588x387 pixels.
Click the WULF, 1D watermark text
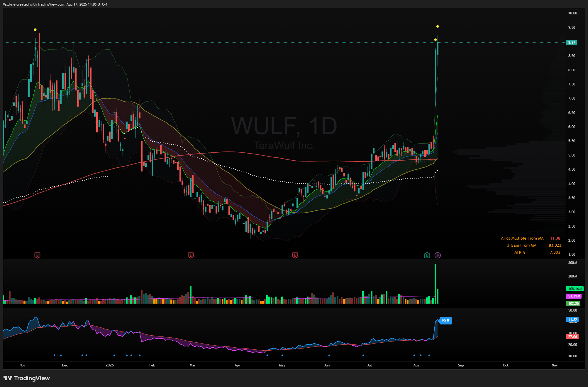(x=284, y=126)
